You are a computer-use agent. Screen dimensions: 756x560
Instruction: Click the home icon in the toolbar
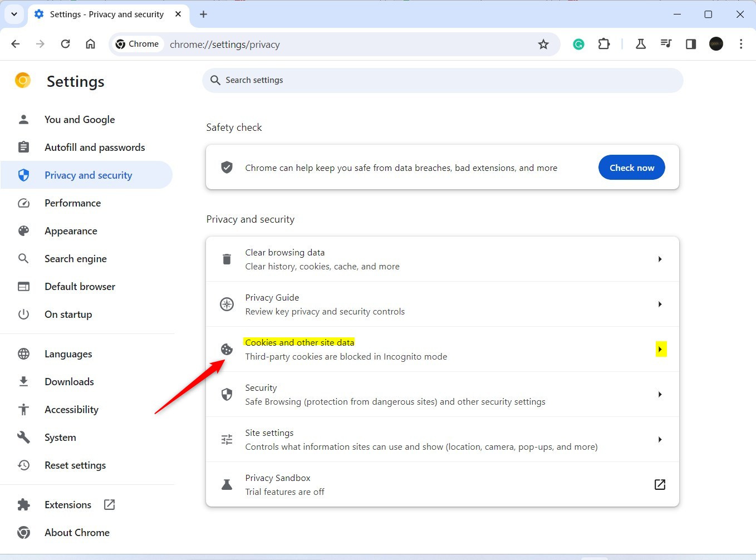pyautogui.click(x=90, y=44)
